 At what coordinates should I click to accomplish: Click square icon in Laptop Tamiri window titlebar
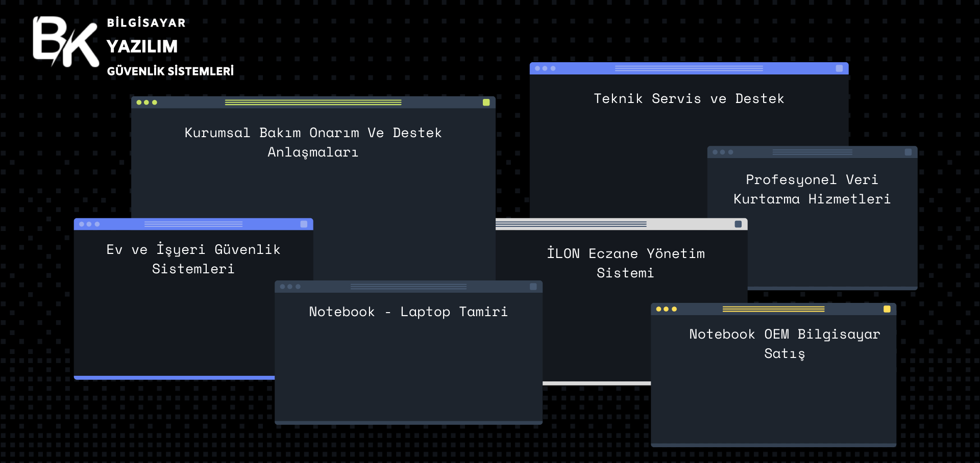coord(533,287)
